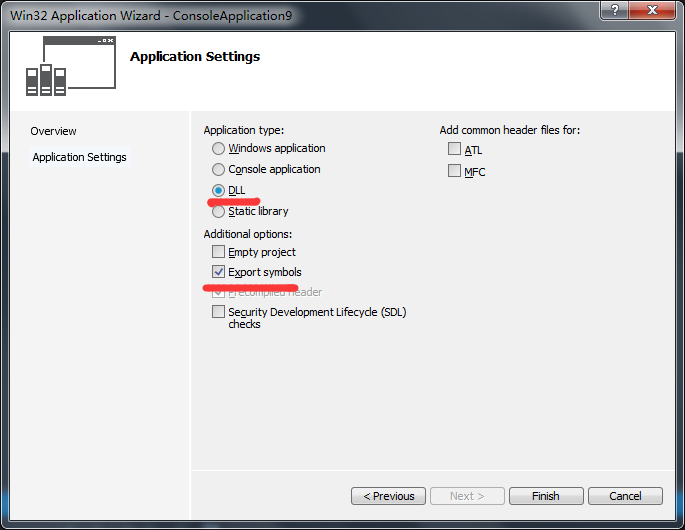Screen dimensions: 685x530
Task: Open the Application Settings page in the sidebar
Action: point(80,157)
